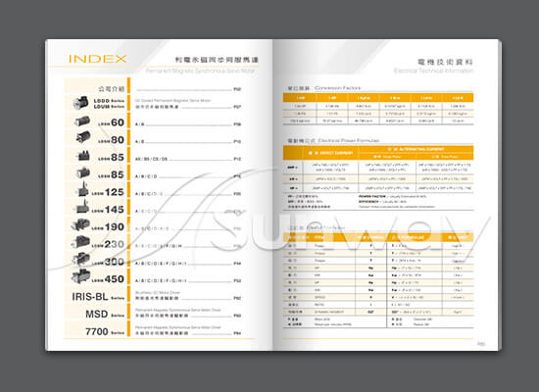Select the 85 entry with A/B/C/D
The width and height of the screenshot is (539, 392).
tap(118, 175)
